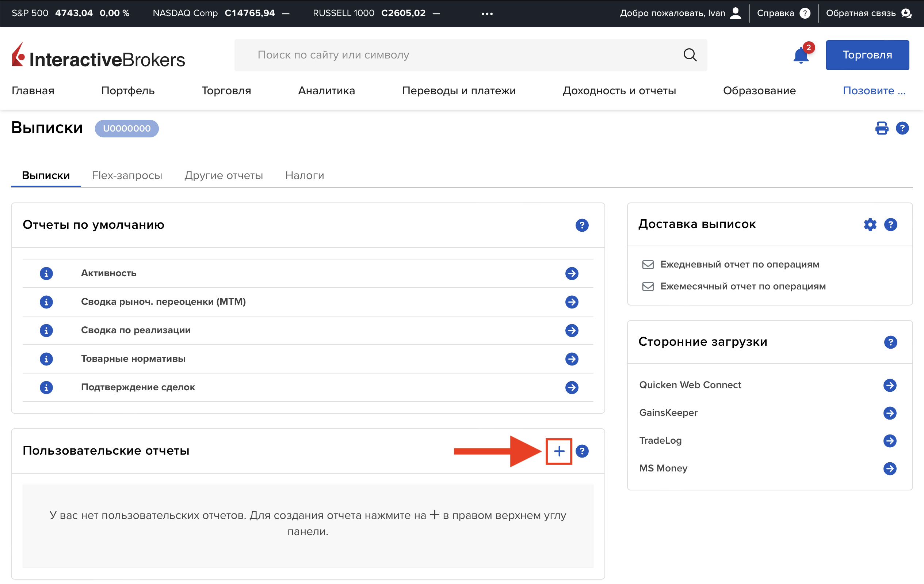
Task: Click the help icon in Отчеты по умолчанию
Action: click(582, 225)
